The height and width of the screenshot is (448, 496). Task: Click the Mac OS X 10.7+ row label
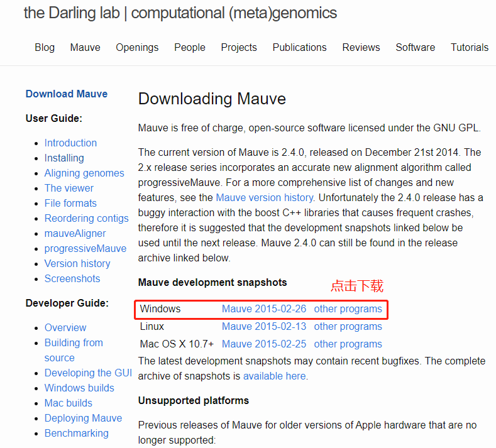(177, 344)
